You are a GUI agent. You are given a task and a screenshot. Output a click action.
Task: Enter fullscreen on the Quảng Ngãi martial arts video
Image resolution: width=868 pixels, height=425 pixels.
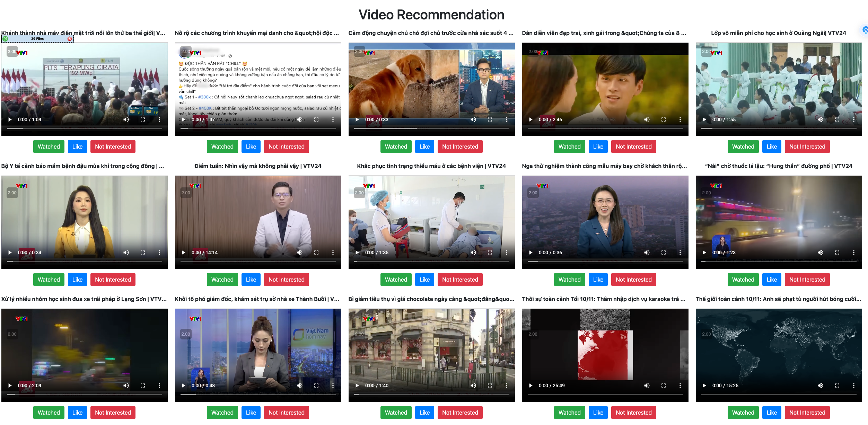[837, 119]
